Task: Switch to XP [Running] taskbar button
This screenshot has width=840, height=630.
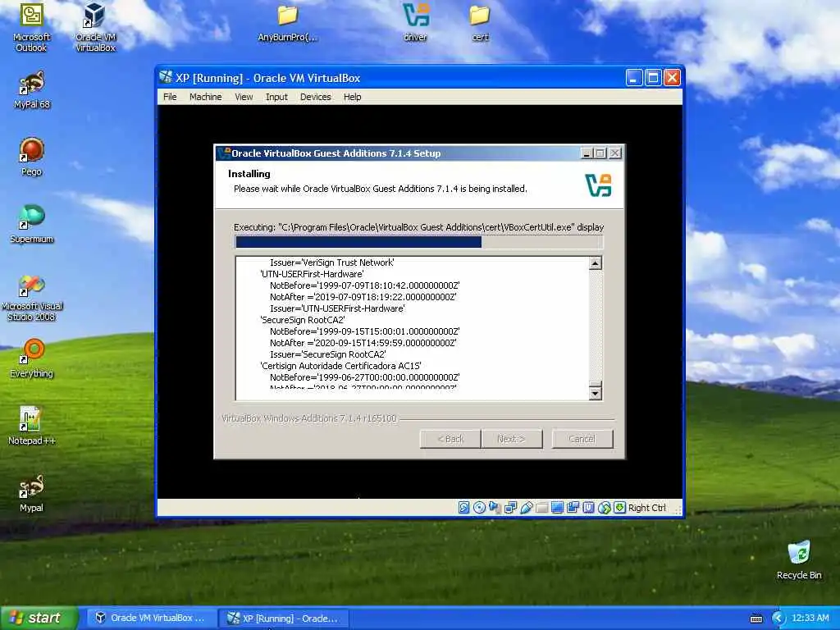Action: coord(284,619)
